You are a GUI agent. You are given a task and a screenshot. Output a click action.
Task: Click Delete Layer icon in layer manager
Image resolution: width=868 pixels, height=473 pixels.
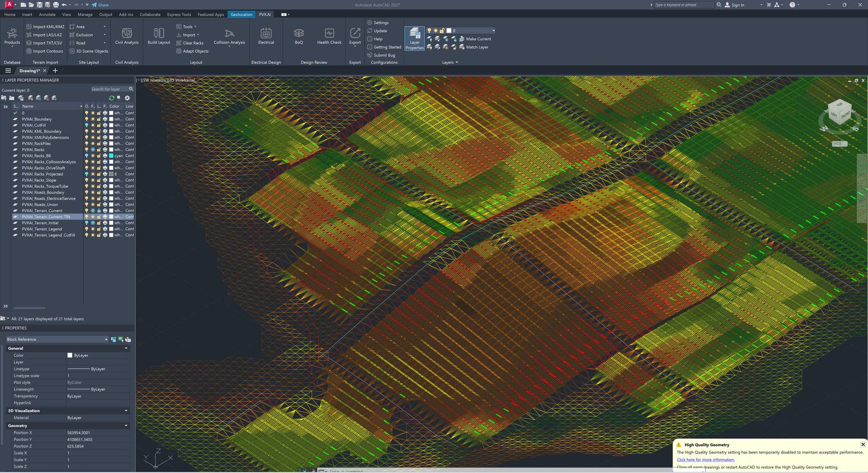[x=46, y=98]
